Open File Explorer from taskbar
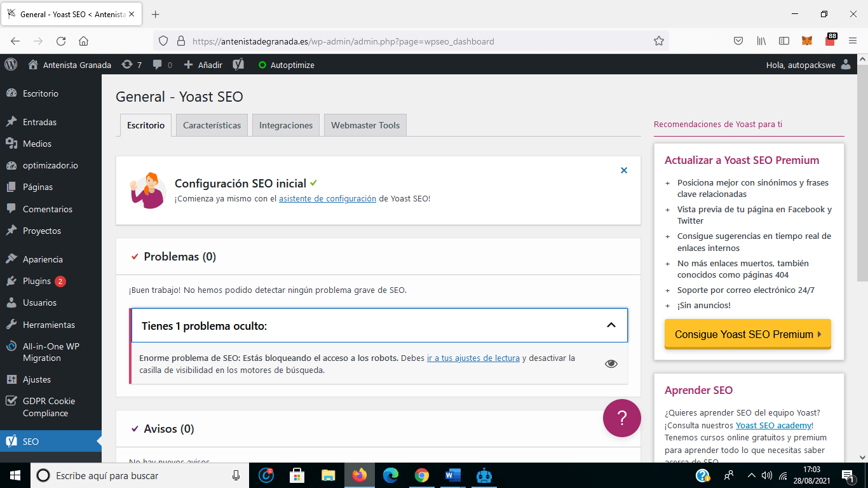This screenshot has height=488, width=868. click(x=328, y=475)
